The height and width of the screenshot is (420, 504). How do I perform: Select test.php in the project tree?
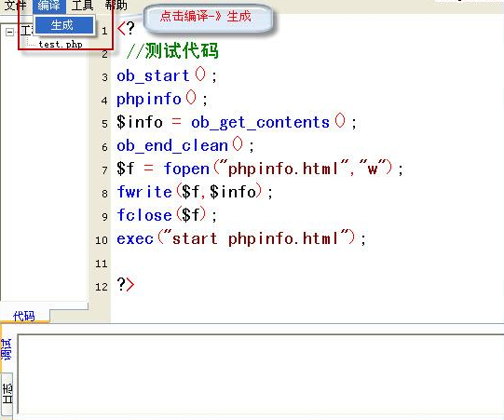pos(61,44)
